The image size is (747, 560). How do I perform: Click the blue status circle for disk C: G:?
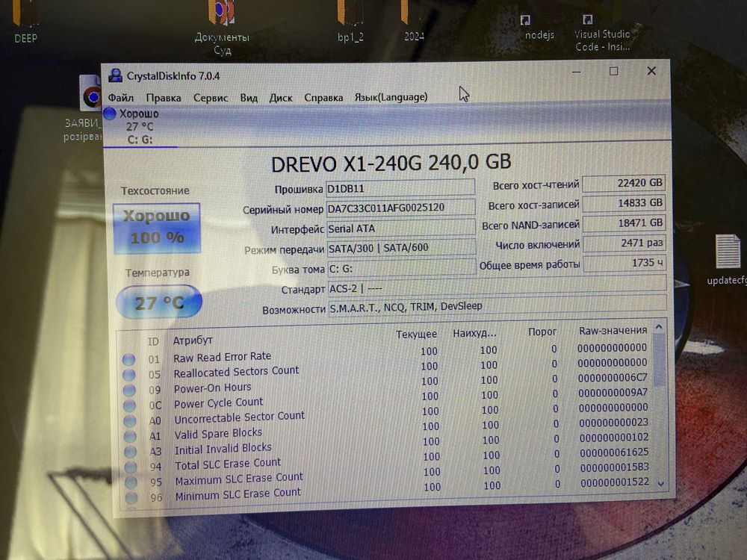coord(110,113)
